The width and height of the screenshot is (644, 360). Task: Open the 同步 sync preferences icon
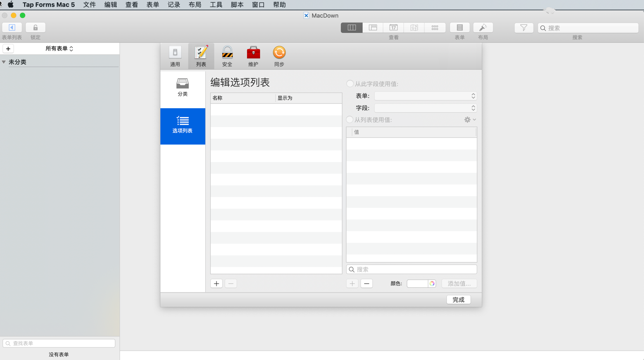pos(279,56)
